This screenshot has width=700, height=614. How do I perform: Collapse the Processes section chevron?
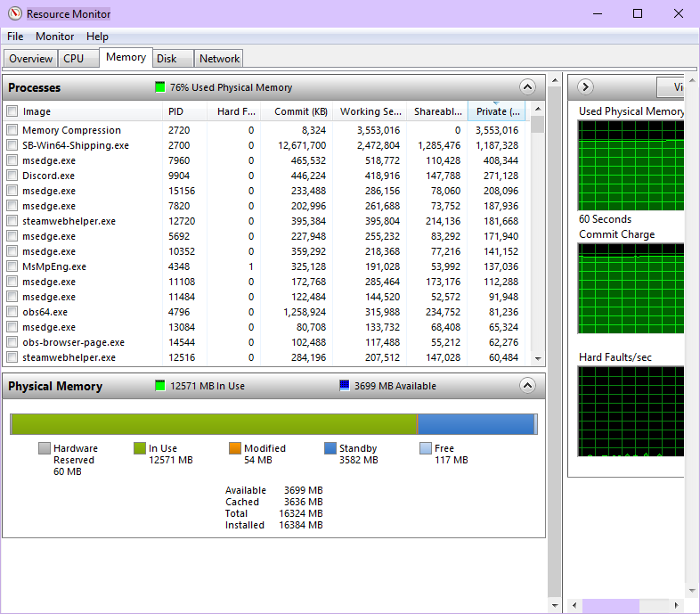point(527,86)
